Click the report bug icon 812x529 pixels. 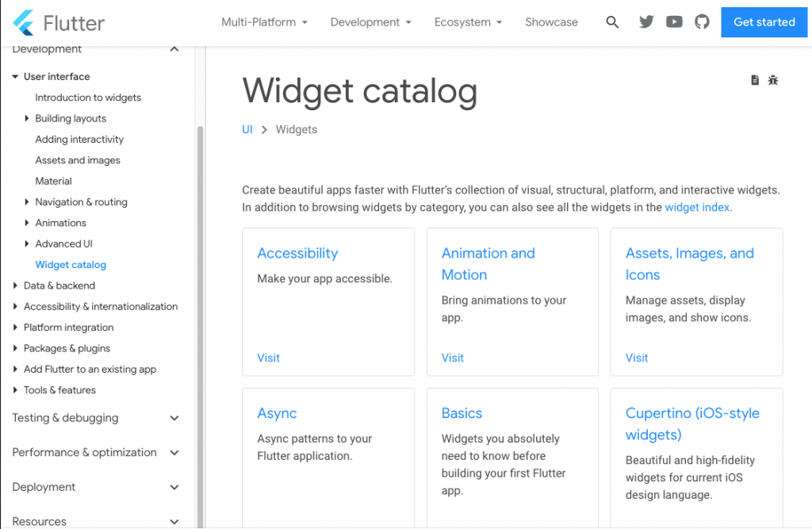click(x=773, y=80)
